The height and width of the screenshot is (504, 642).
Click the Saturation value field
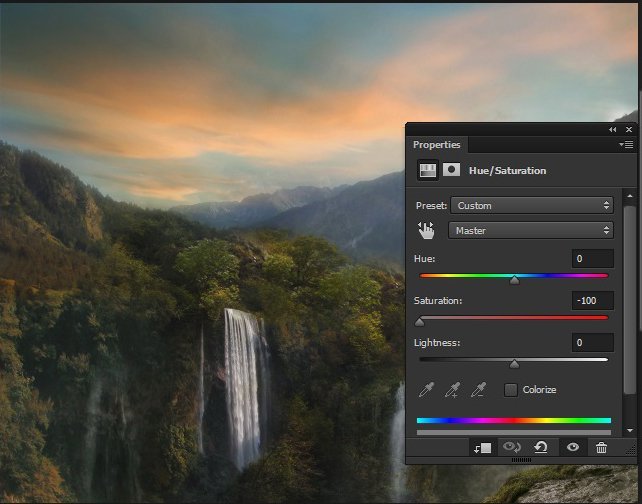[x=592, y=301]
